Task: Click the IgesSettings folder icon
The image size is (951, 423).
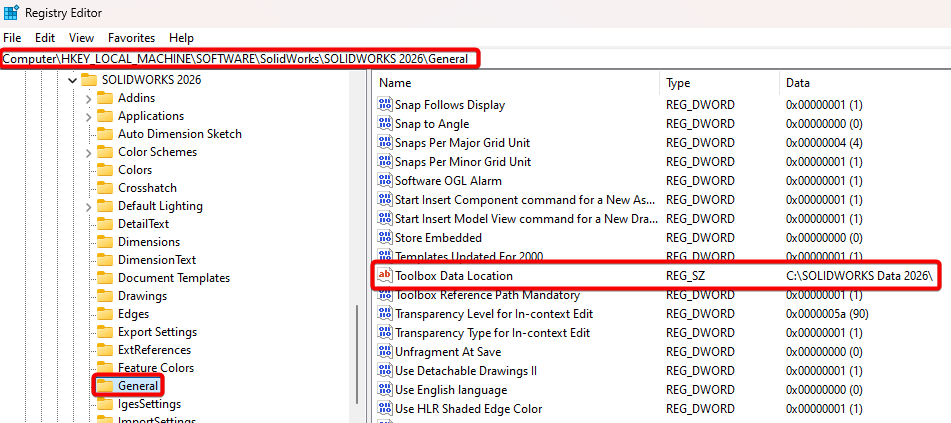Action: (x=105, y=404)
